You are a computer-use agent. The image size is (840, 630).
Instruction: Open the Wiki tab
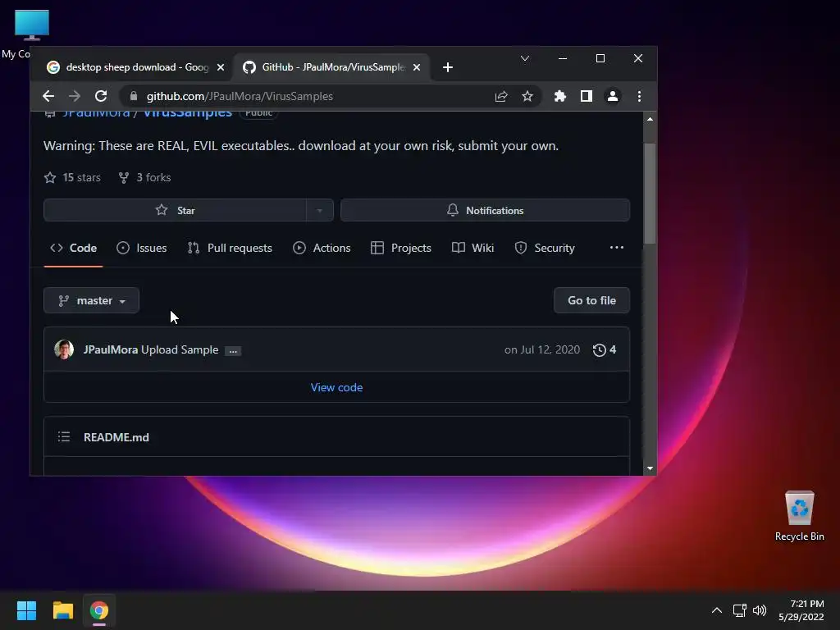pos(473,248)
